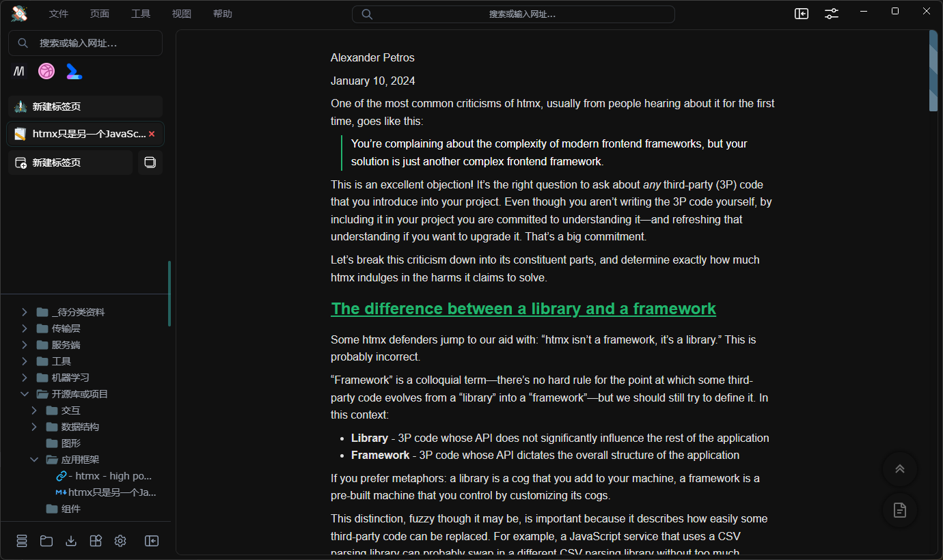Click the sidebar tree scrollbar
Viewport: 943px width, 560px height.
pos(169,293)
